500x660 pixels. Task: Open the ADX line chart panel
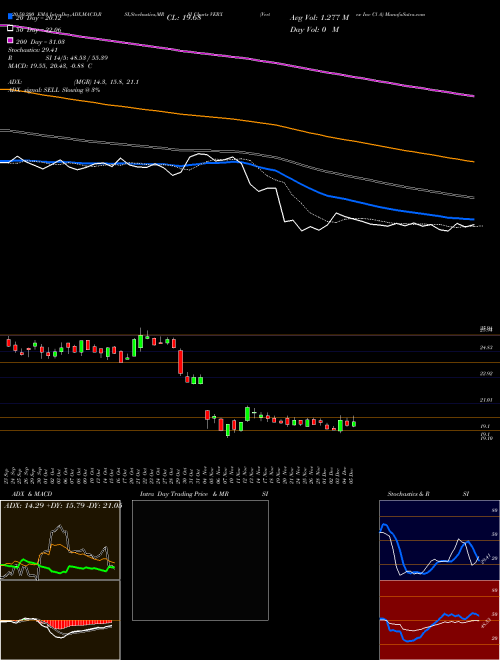(x=60, y=540)
